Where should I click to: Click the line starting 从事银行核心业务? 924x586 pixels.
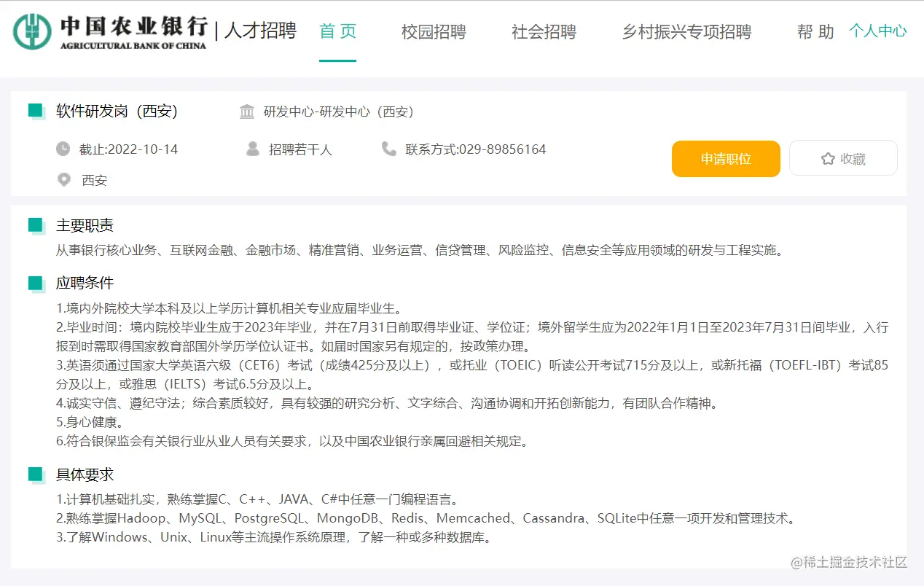pos(420,251)
